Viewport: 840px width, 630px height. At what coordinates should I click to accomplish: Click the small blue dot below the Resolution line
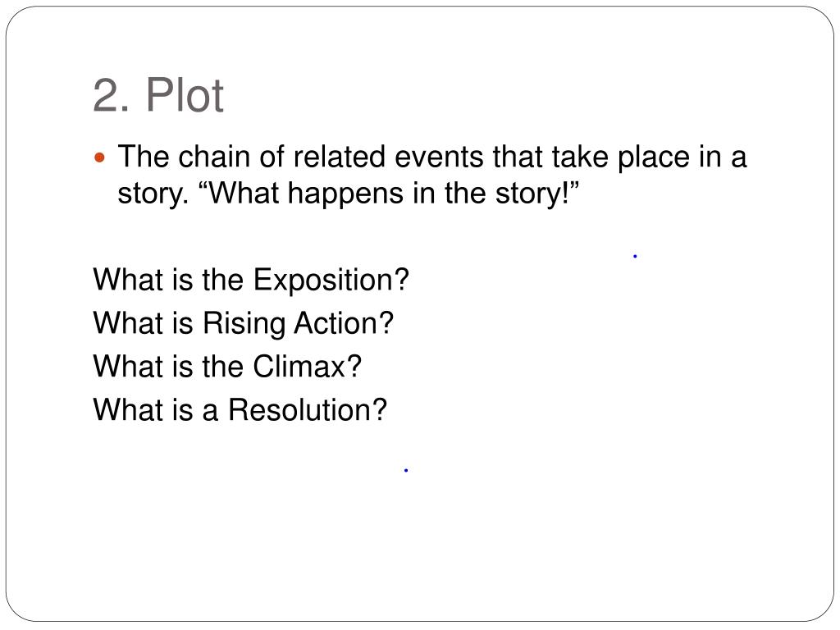pos(406,470)
